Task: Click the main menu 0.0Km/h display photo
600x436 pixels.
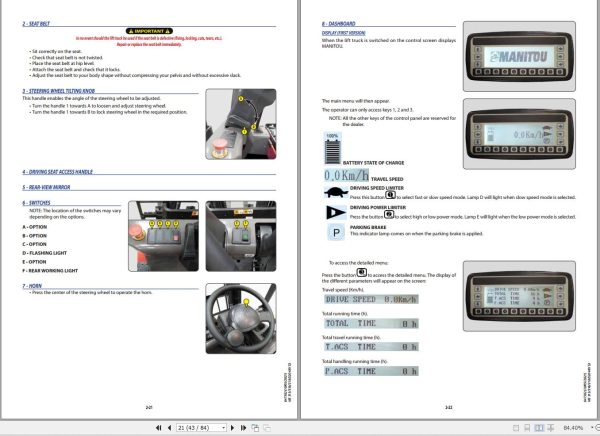Action: (x=519, y=134)
